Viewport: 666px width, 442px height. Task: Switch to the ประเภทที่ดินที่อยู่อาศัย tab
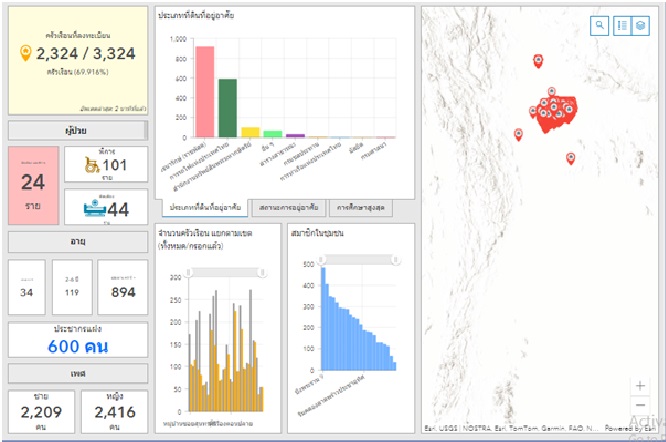[x=202, y=207]
